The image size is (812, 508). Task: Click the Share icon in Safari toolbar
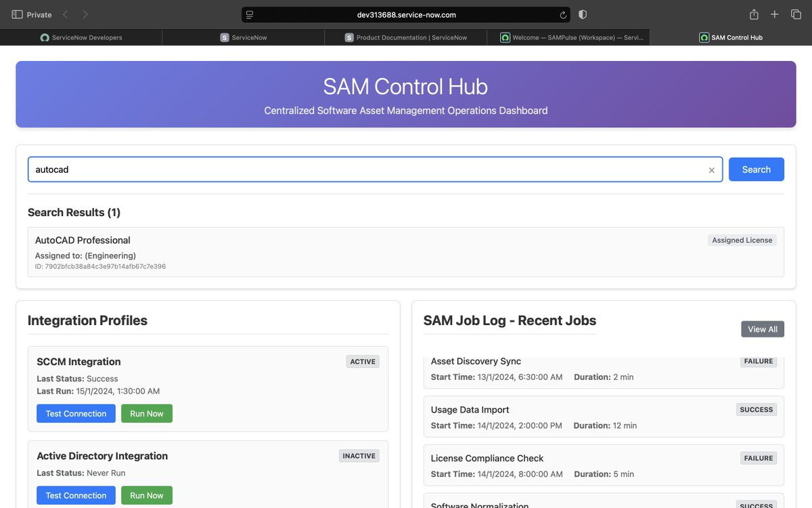pos(754,14)
